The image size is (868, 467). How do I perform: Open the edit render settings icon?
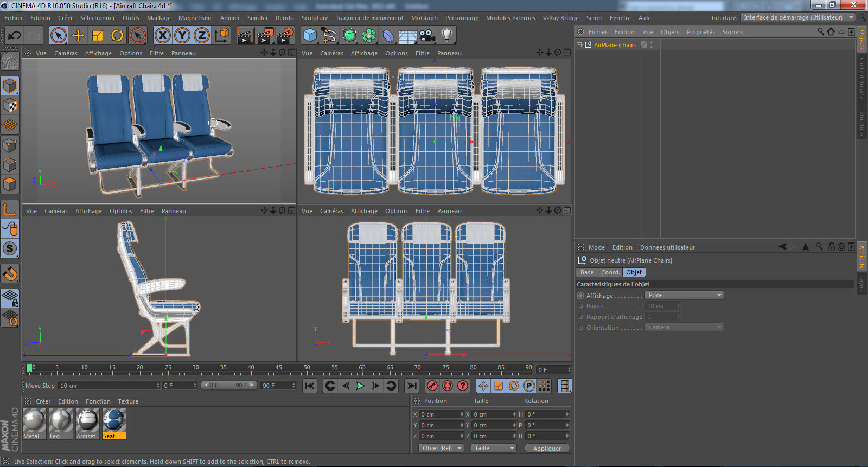pos(285,36)
